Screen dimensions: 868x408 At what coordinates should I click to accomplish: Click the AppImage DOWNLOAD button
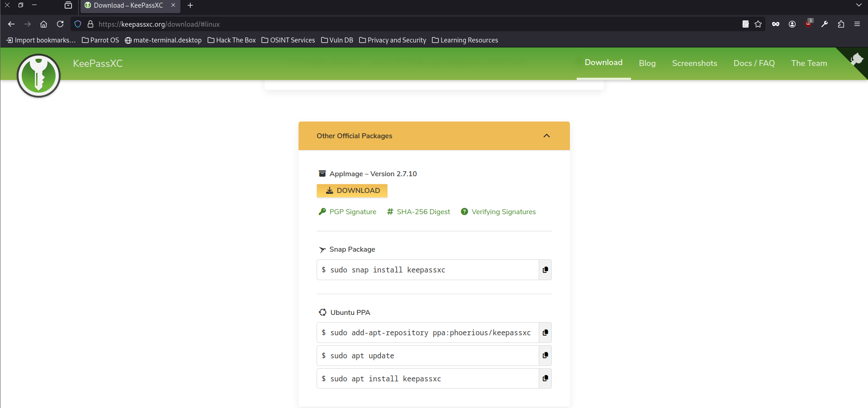click(x=352, y=191)
